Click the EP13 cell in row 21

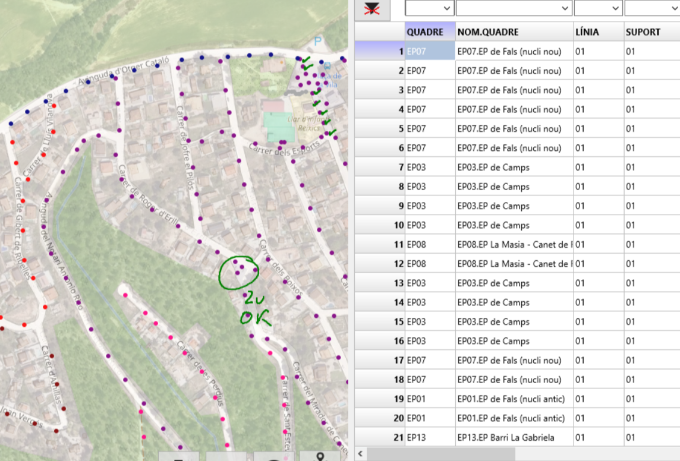coord(430,438)
